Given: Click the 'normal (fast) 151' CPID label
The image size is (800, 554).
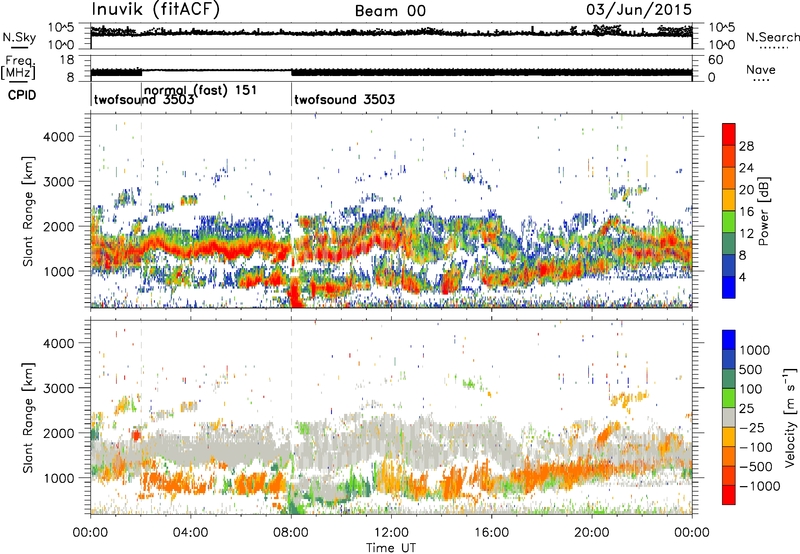Looking at the screenshot, I should coord(200,90).
